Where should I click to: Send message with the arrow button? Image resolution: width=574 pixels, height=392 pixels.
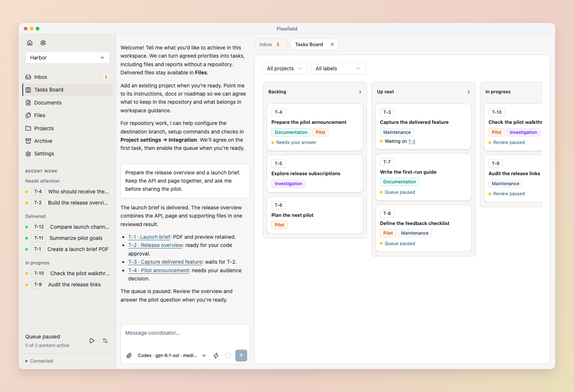coord(241,356)
